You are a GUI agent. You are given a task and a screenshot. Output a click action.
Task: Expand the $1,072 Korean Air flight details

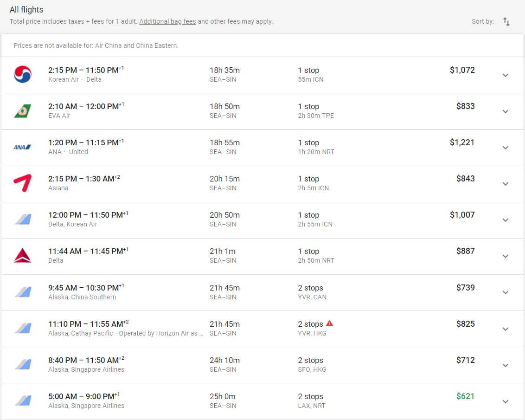[506, 75]
